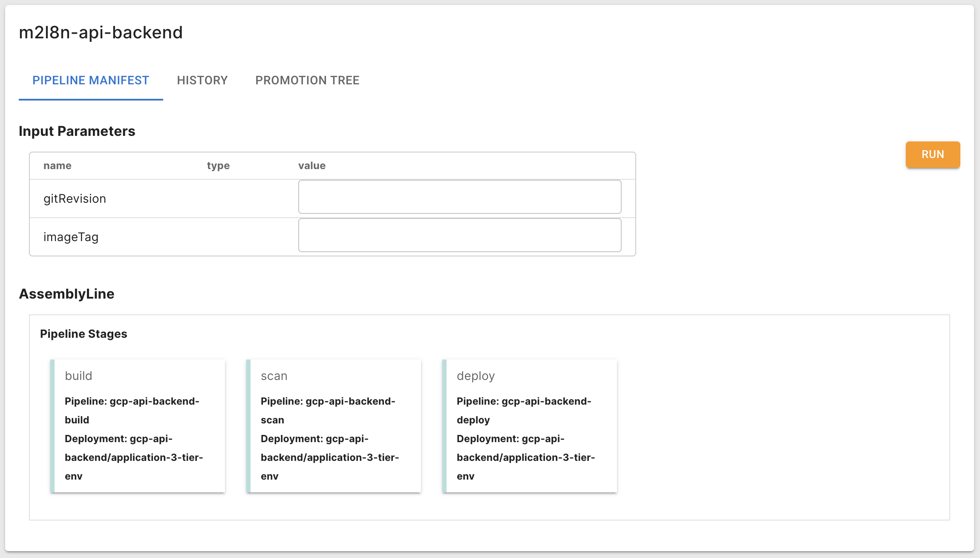Focus the imageTag value input field
Screen dimensions: 980x558
[459, 235]
